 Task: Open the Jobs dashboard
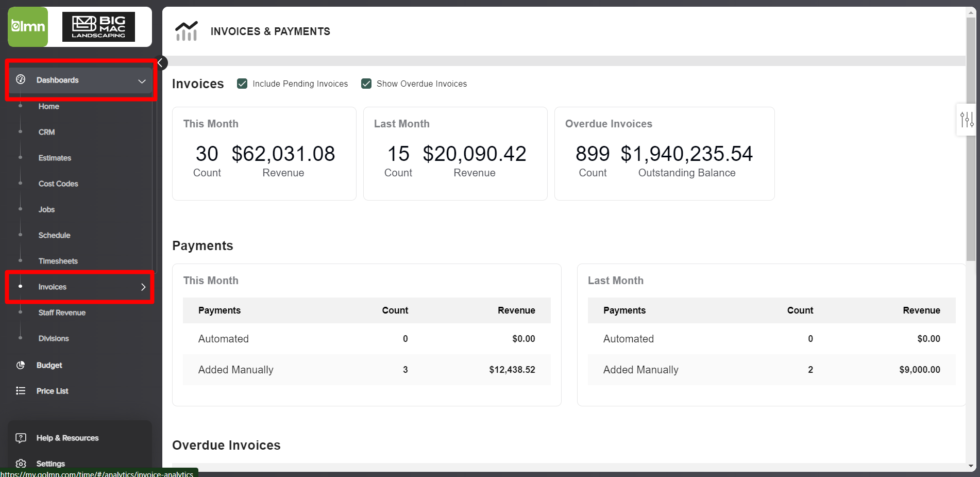[x=46, y=209]
